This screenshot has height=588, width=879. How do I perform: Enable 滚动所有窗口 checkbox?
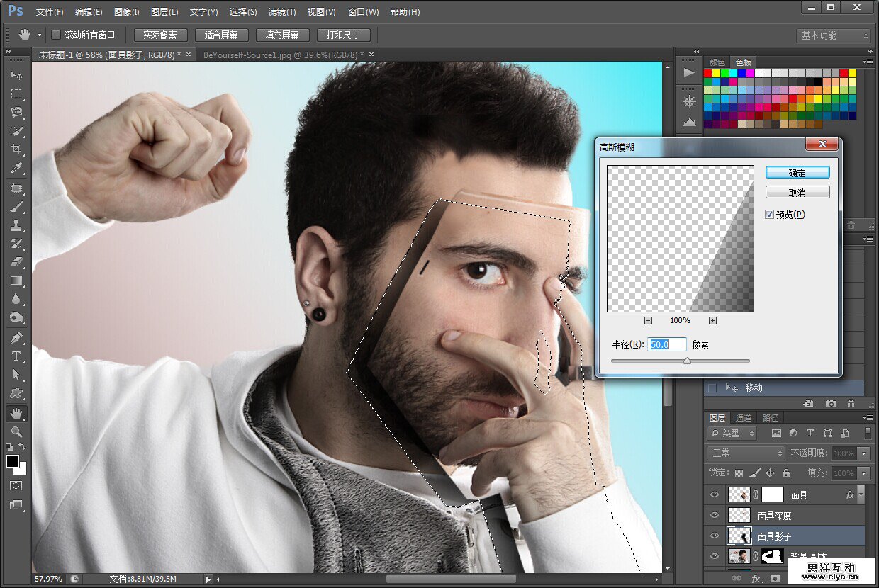[56, 35]
